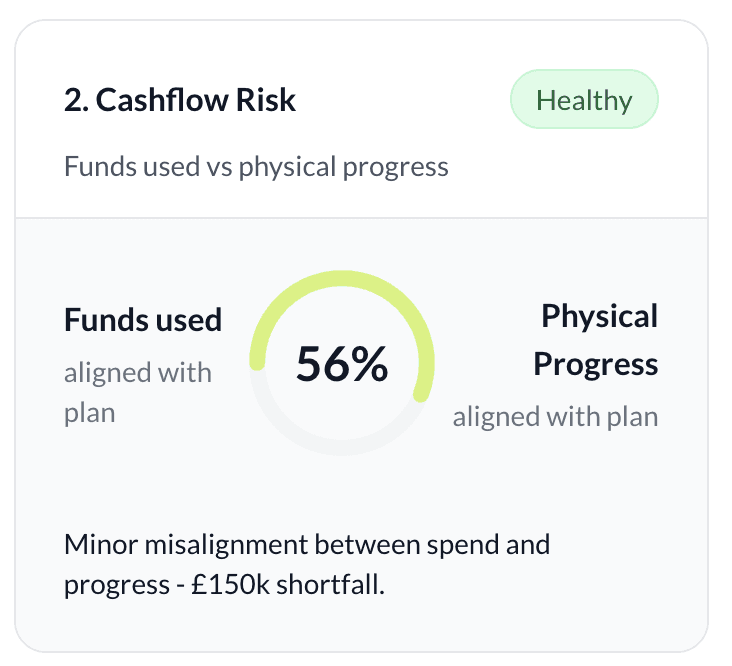Click the 56% circular progress gauge

(x=342, y=363)
